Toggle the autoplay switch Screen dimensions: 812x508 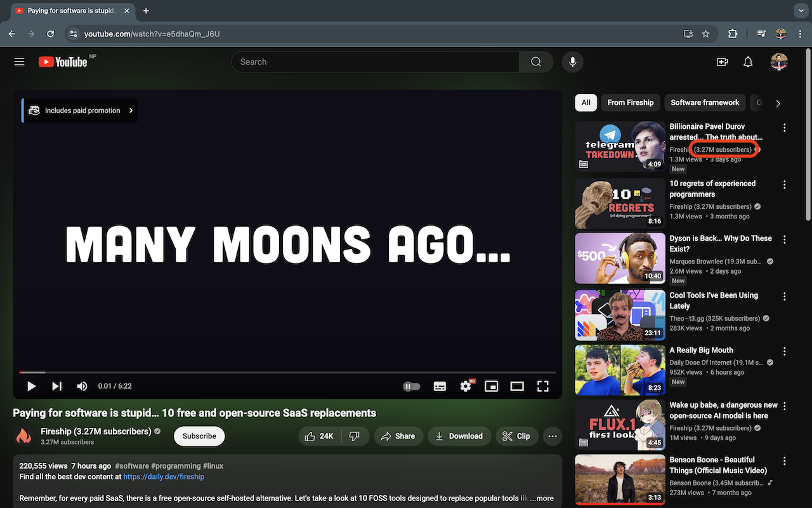tap(412, 386)
